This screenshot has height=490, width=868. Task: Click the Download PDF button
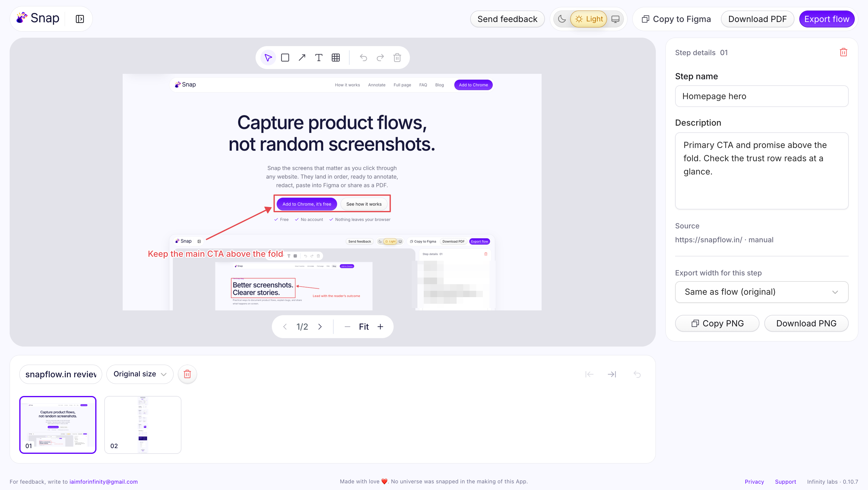pos(757,19)
